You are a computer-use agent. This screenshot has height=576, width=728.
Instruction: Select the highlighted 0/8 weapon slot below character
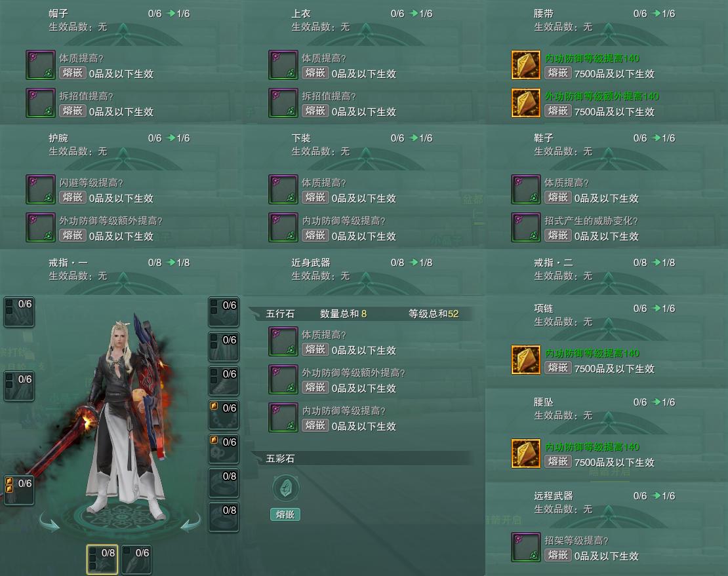click(102, 560)
